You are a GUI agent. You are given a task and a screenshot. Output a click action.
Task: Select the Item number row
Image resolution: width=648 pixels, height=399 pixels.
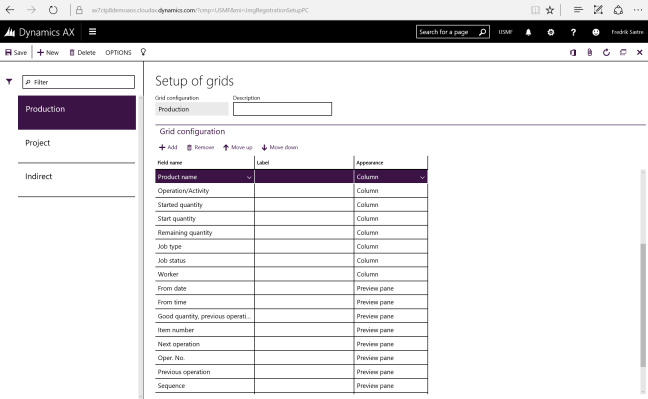[x=291, y=330]
